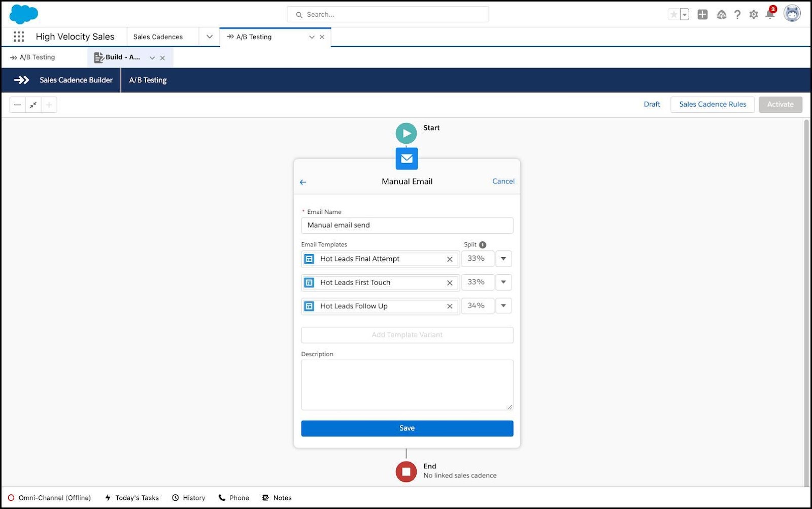Open the Setup gear icon
Image resolution: width=812 pixels, height=509 pixels.
click(x=754, y=15)
